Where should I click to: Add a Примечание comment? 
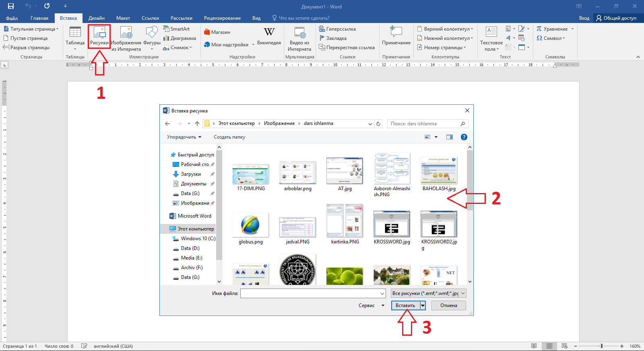coord(396,36)
